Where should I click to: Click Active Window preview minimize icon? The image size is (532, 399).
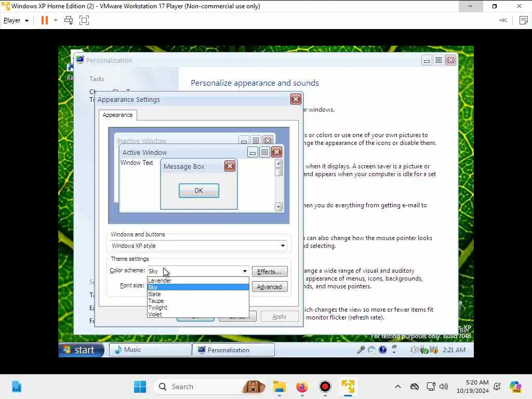coord(252,152)
